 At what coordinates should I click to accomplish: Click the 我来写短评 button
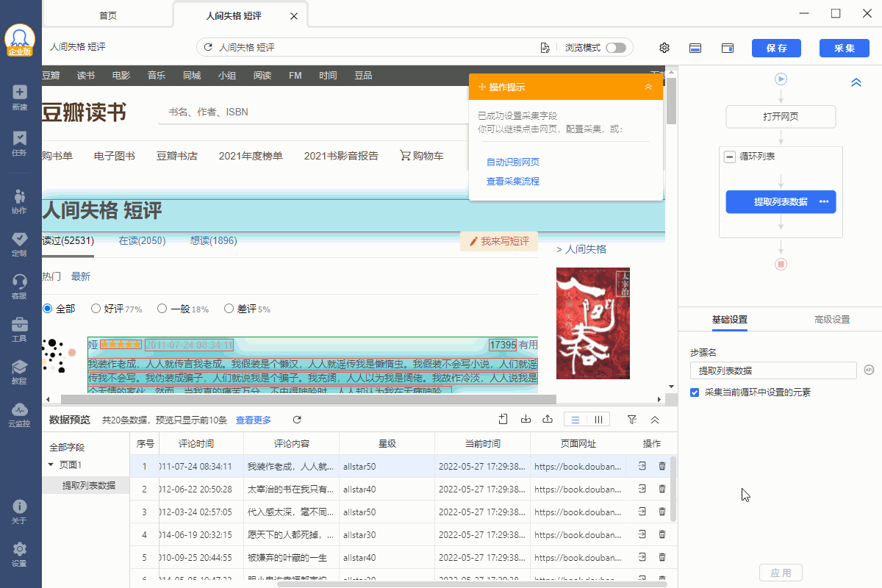[499, 241]
